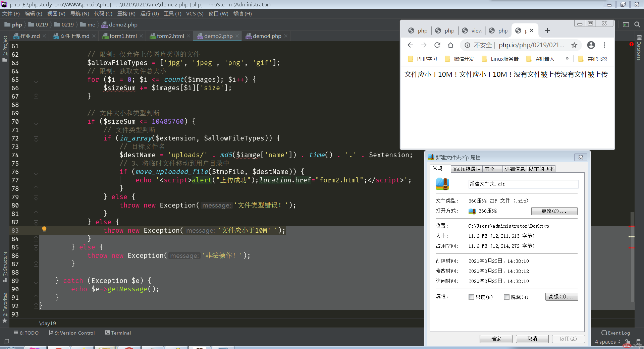Click 取消 in the properties dialog
The width and height of the screenshot is (644, 349).
532,339
